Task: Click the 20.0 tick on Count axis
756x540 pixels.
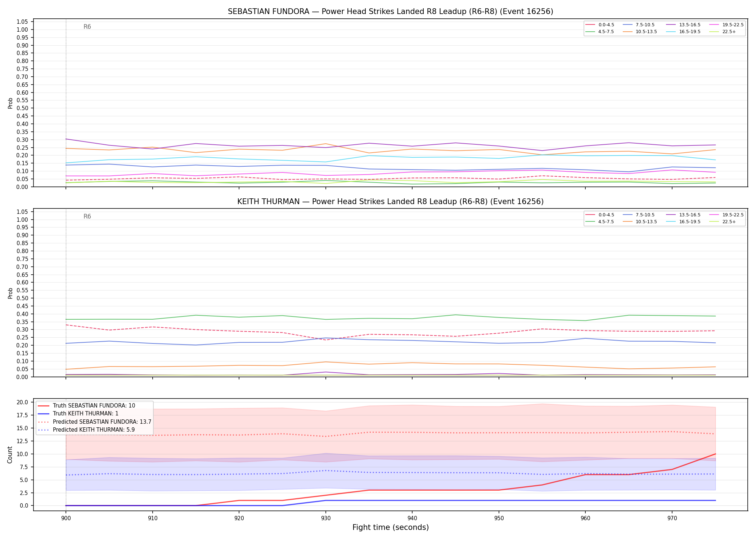Action: 22,402
